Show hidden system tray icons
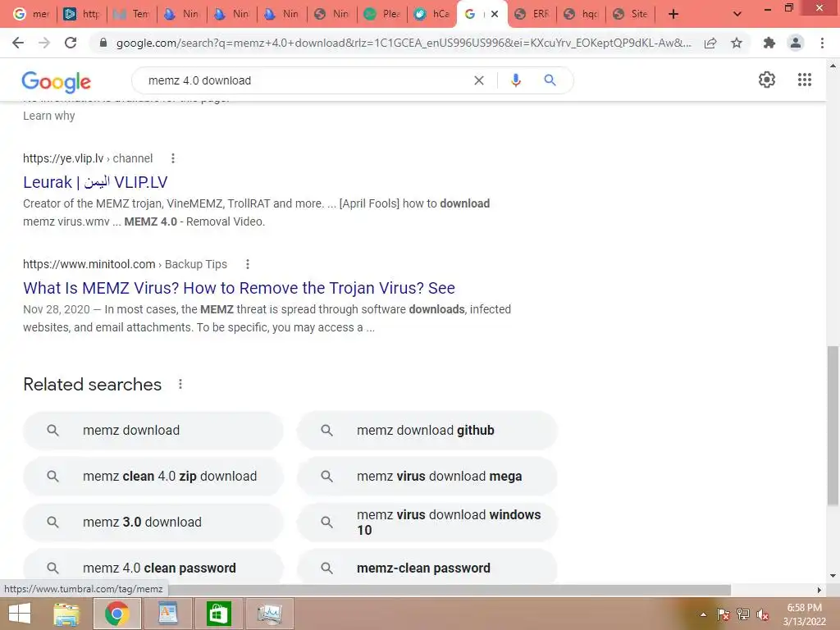This screenshot has width=840, height=630. (x=703, y=614)
